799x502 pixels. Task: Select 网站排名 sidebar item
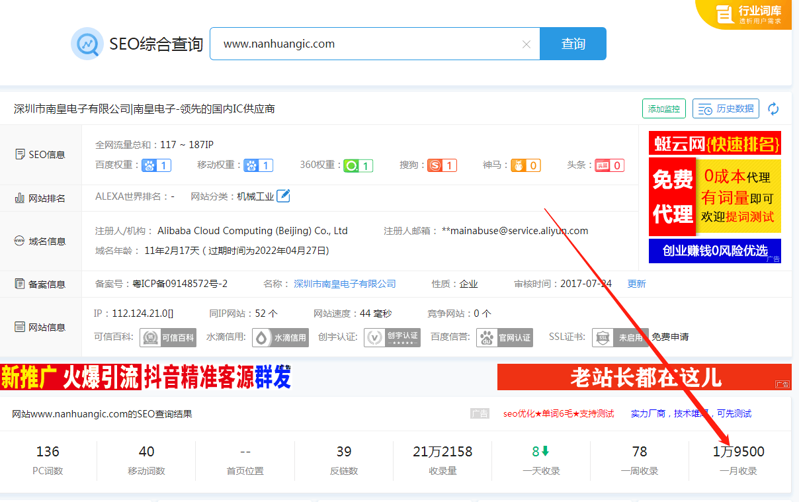point(40,198)
